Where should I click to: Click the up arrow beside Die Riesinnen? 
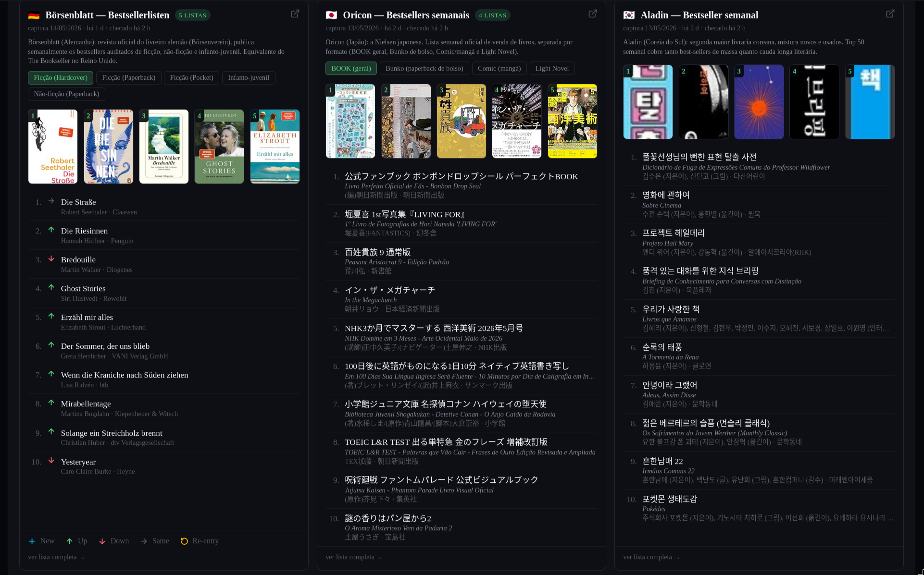51,230
